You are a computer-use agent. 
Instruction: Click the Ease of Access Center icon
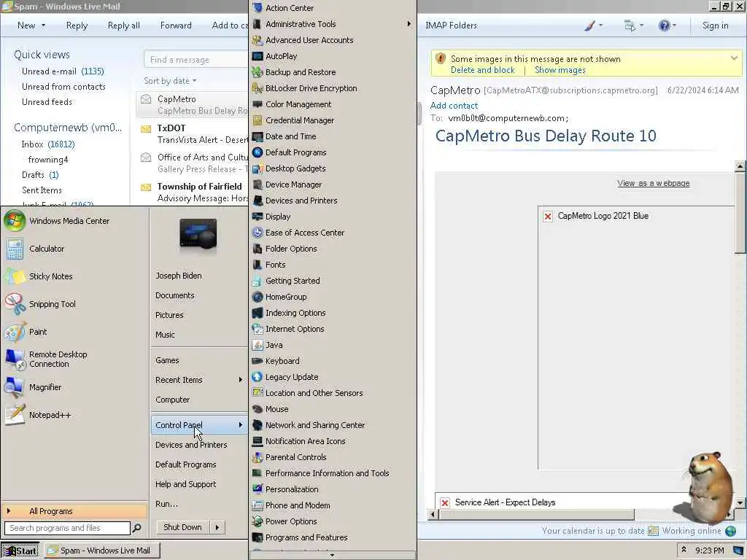click(258, 233)
